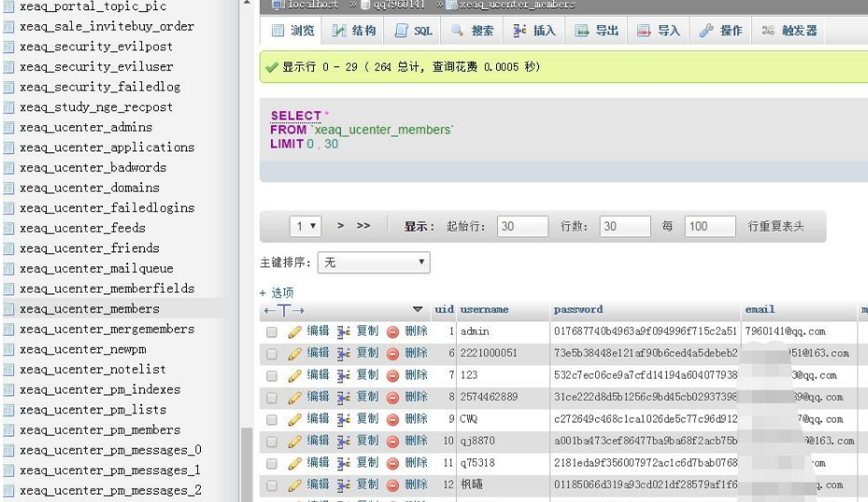The width and height of the screenshot is (868, 502).
Task: Open the primary key sort dropdown
Action: click(x=374, y=263)
